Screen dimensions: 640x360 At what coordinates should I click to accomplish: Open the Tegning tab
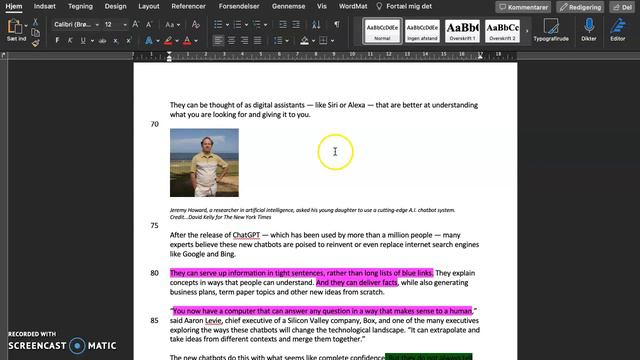pos(80,6)
